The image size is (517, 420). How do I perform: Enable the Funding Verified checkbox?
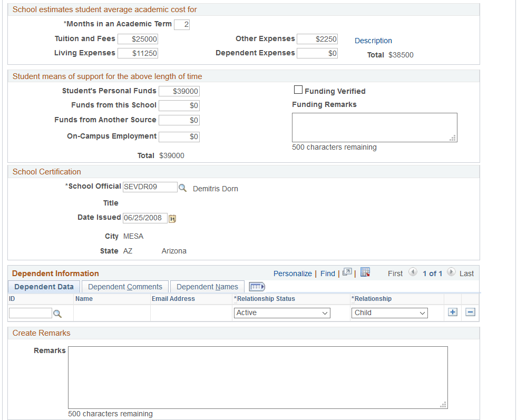298,90
